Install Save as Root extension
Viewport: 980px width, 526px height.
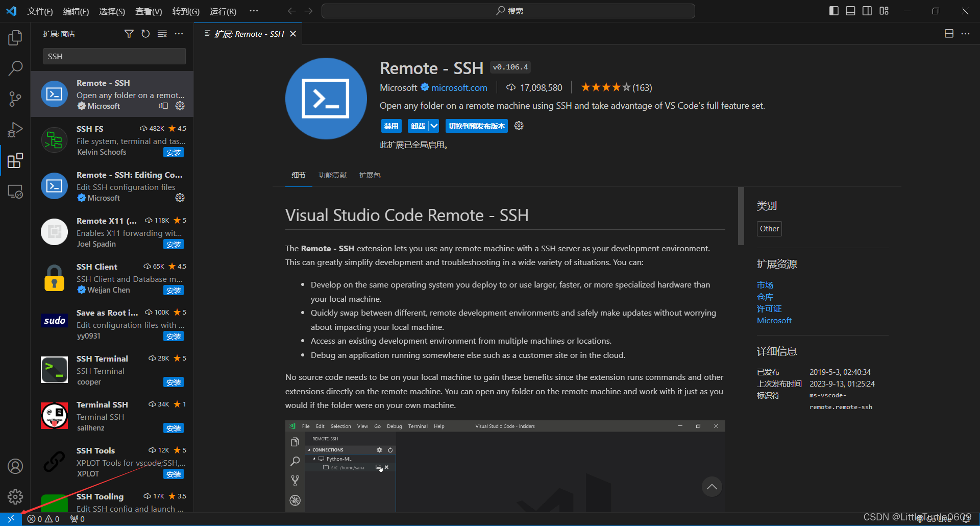pyautogui.click(x=174, y=337)
